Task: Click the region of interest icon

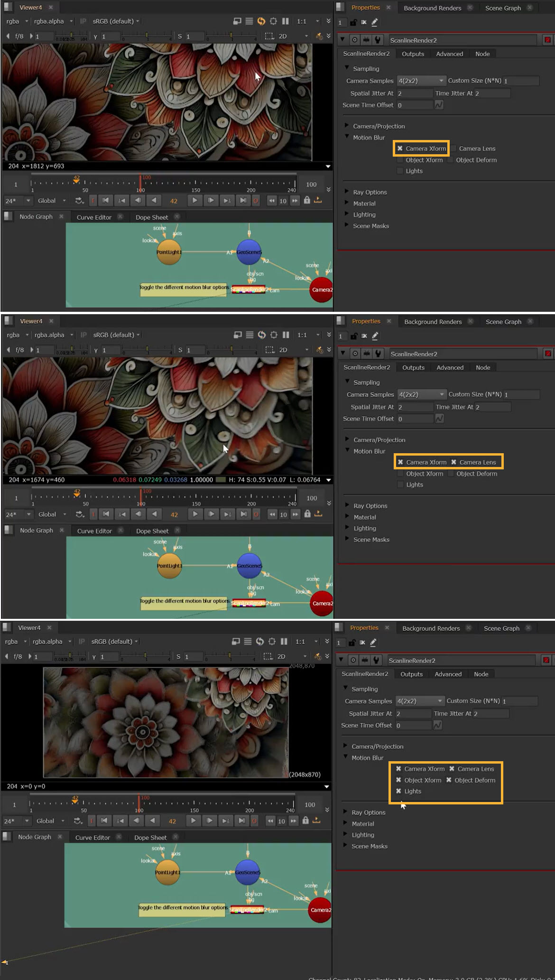Action: pyautogui.click(x=269, y=37)
